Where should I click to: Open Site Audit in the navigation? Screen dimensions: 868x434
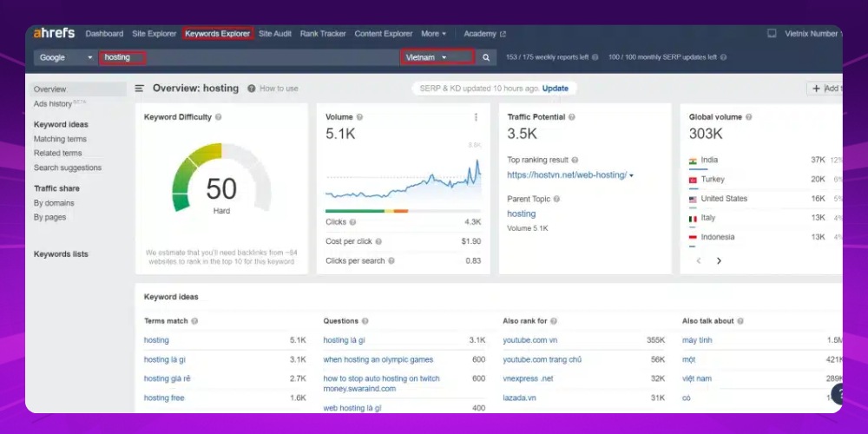(274, 34)
